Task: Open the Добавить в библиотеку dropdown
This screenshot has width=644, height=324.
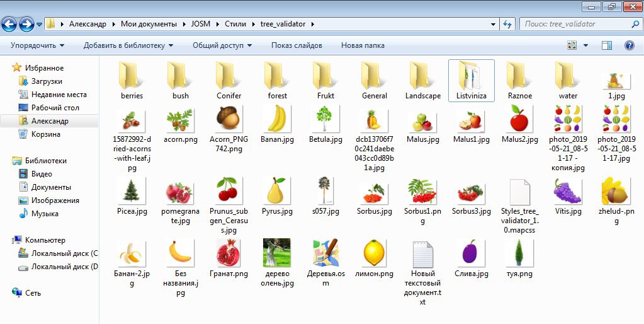Action: pos(128,45)
